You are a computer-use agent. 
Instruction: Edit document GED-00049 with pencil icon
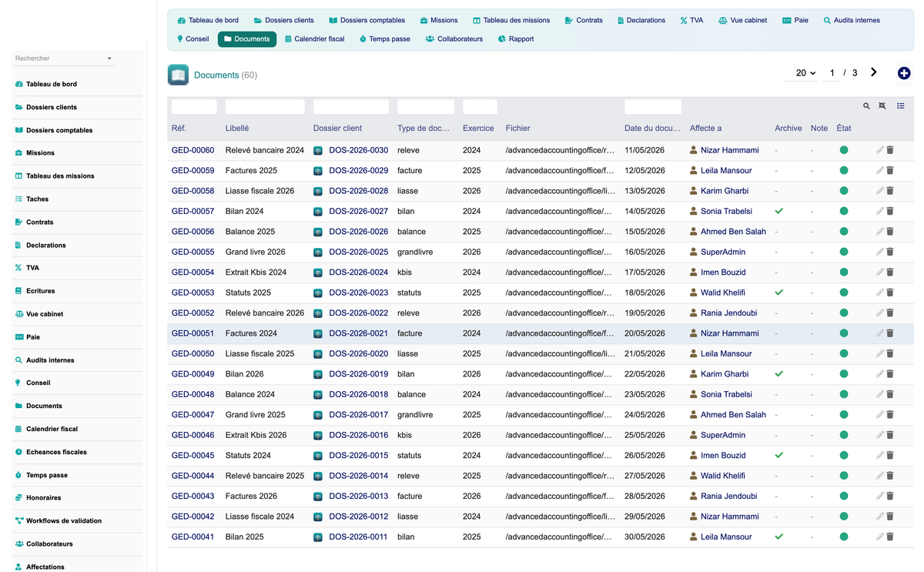pos(880,374)
